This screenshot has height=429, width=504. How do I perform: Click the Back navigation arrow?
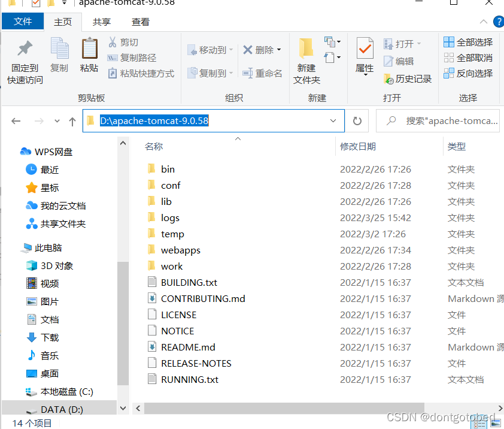coord(16,121)
